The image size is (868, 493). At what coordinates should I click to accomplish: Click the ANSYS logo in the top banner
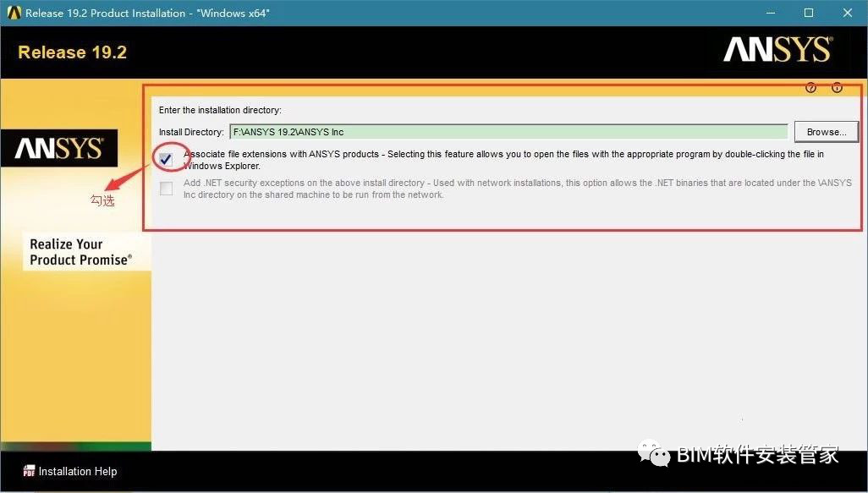coord(777,50)
